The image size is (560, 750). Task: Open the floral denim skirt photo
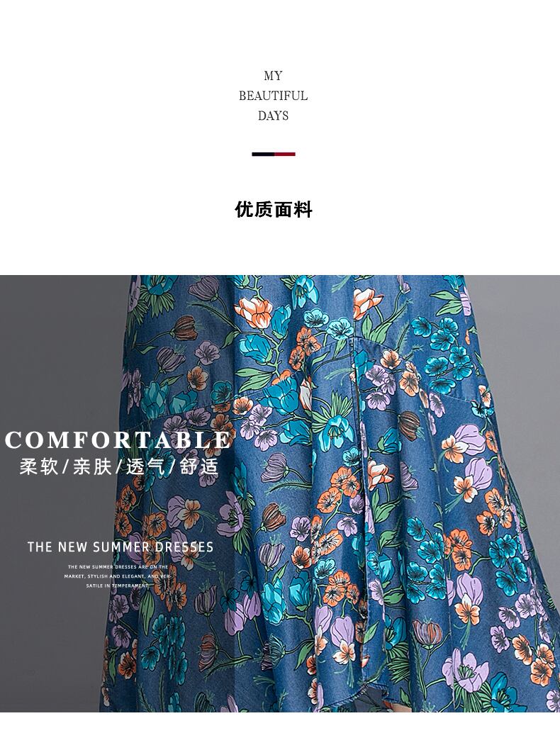pyautogui.click(x=280, y=493)
